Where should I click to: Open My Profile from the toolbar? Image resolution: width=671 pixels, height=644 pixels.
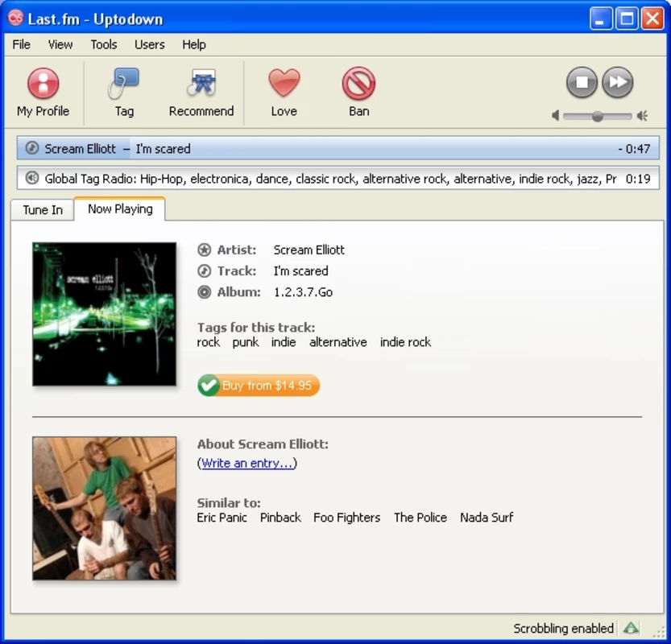coord(43,93)
